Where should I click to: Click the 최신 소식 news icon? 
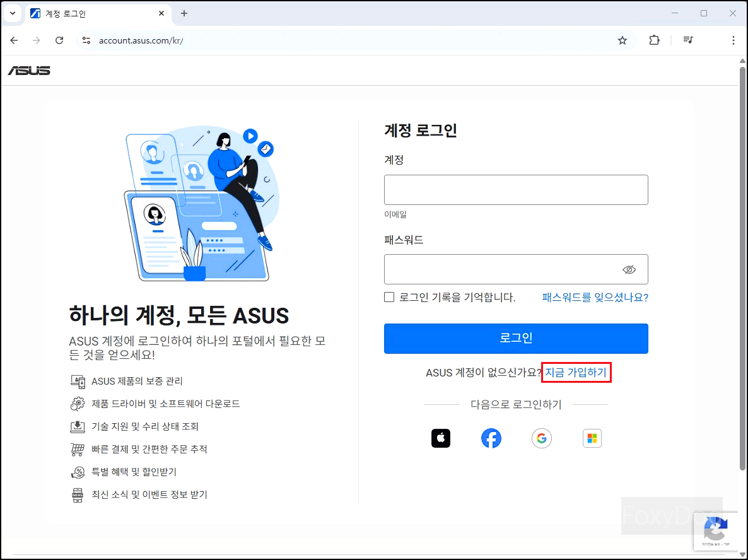click(78, 494)
